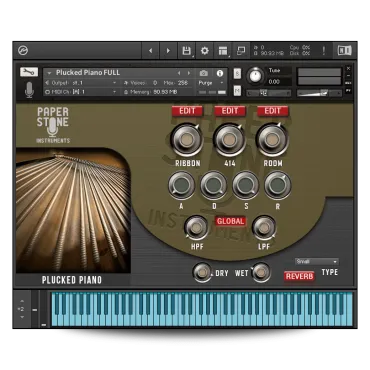Open the snapshot camera view

(x=204, y=73)
